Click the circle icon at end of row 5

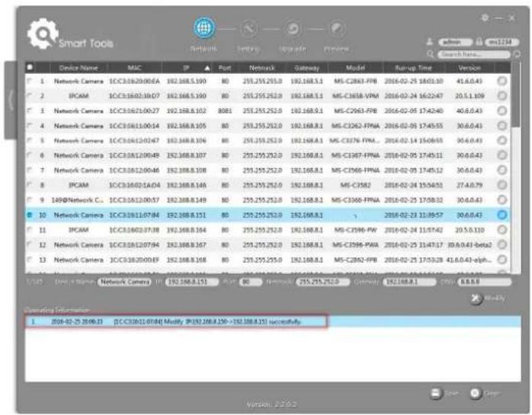(502, 140)
